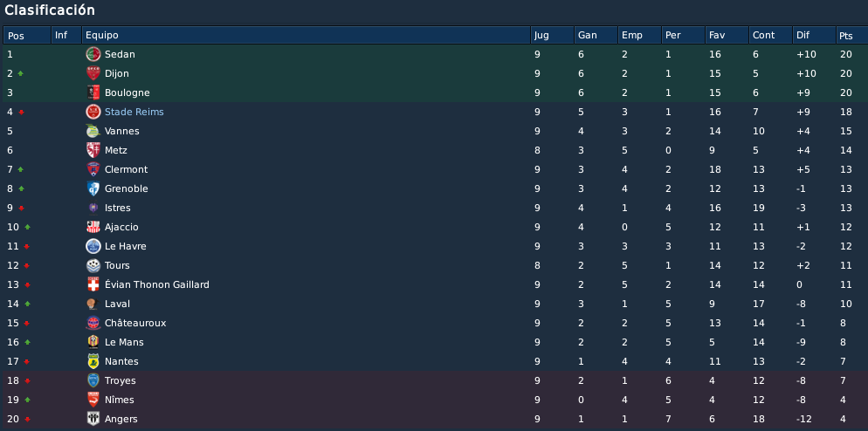
Task: Select the Évian Thonon Gaillard crest
Action: (93, 284)
